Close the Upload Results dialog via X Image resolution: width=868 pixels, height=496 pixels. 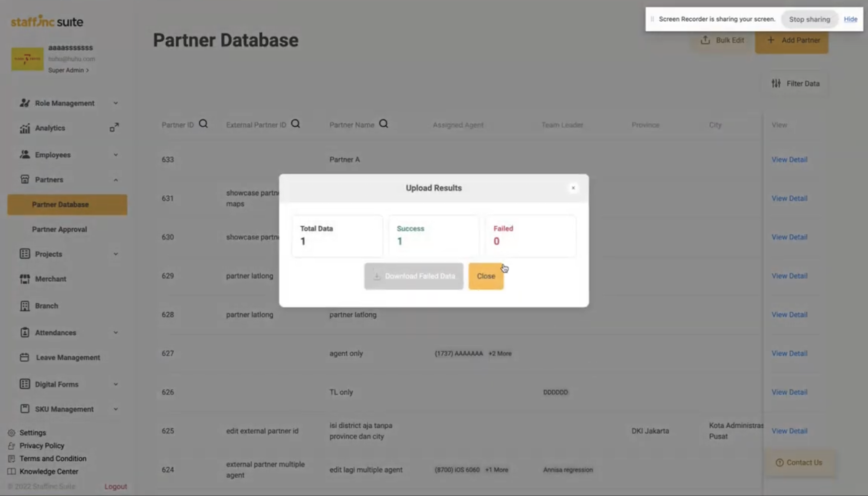click(573, 188)
